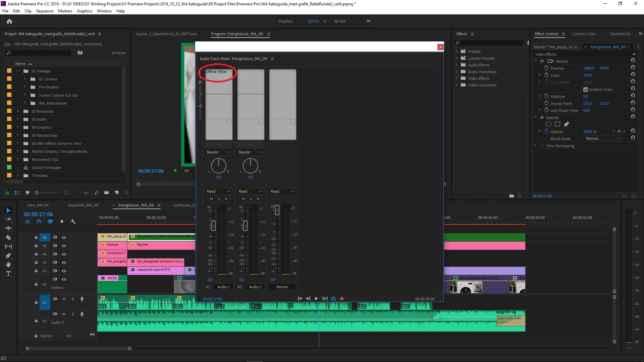644x362 pixels.
Task: Open timeline wrench display settings
Action: click(x=73, y=222)
